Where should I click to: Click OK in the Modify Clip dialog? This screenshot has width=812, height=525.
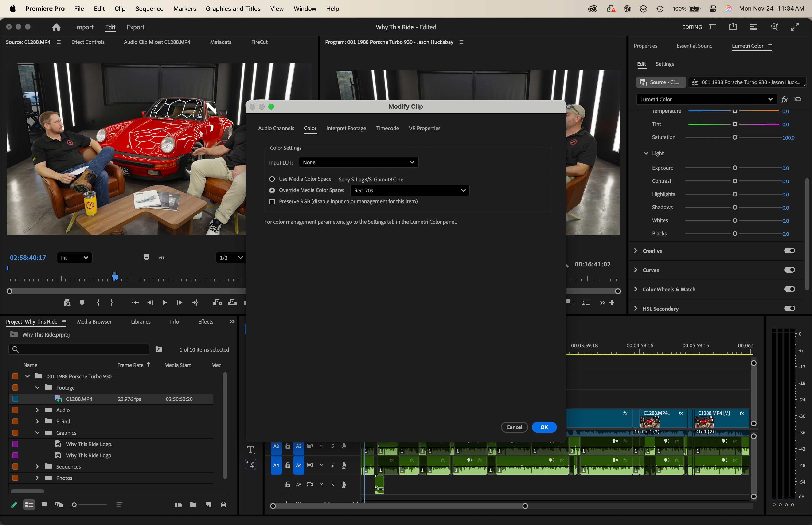[544, 427]
